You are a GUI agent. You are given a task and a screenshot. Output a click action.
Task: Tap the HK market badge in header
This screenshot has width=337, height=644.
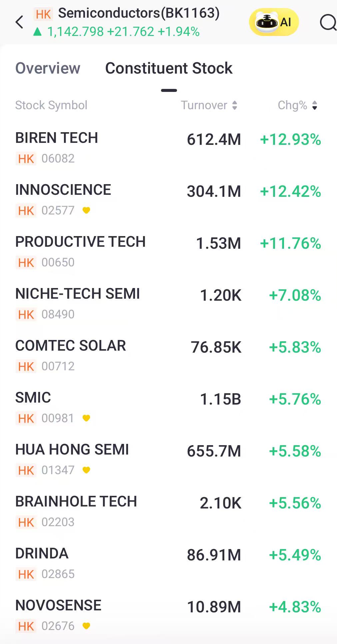(43, 14)
